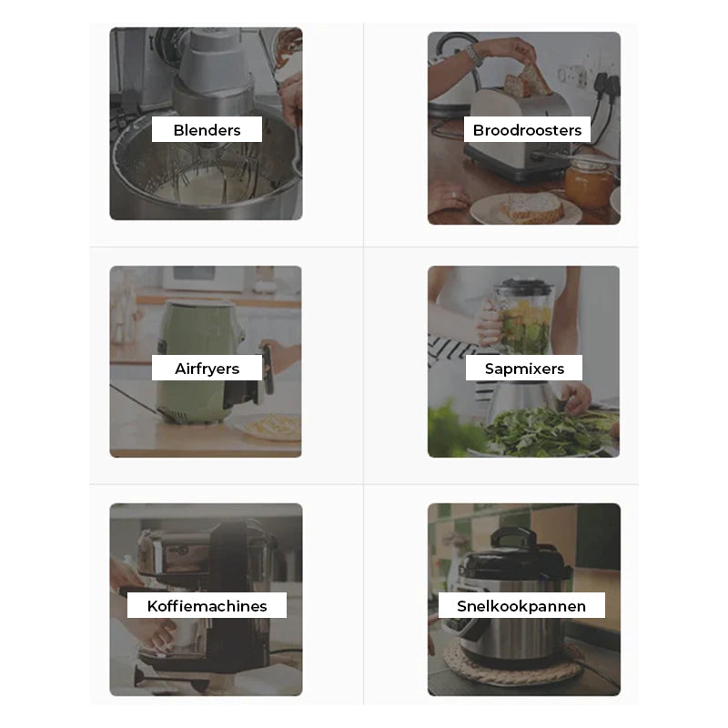This screenshot has height=728, width=728.
Task: Click the wall socket plugs in Broodroosters photo
Action: (x=607, y=85)
